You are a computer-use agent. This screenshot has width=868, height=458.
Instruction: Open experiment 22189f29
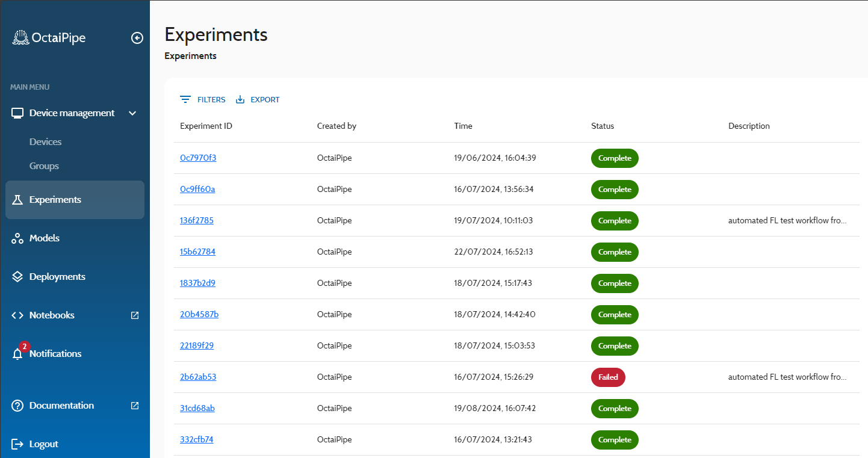(197, 346)
